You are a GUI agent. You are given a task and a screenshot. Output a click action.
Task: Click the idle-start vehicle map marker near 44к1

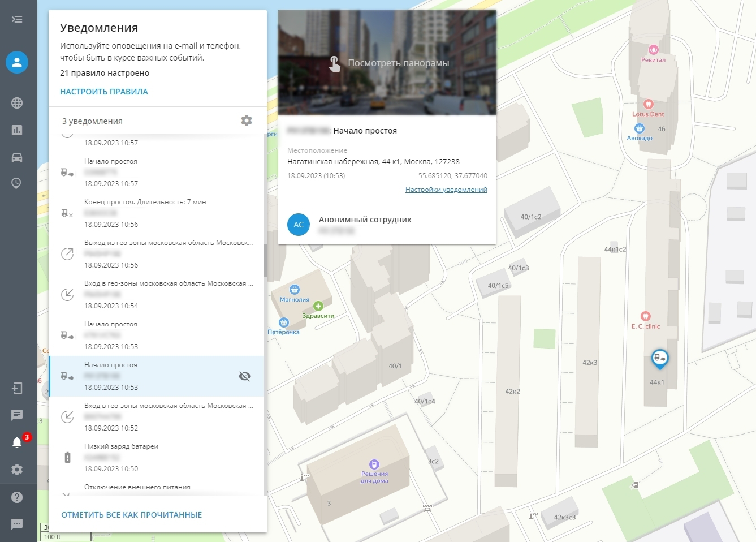659,358
